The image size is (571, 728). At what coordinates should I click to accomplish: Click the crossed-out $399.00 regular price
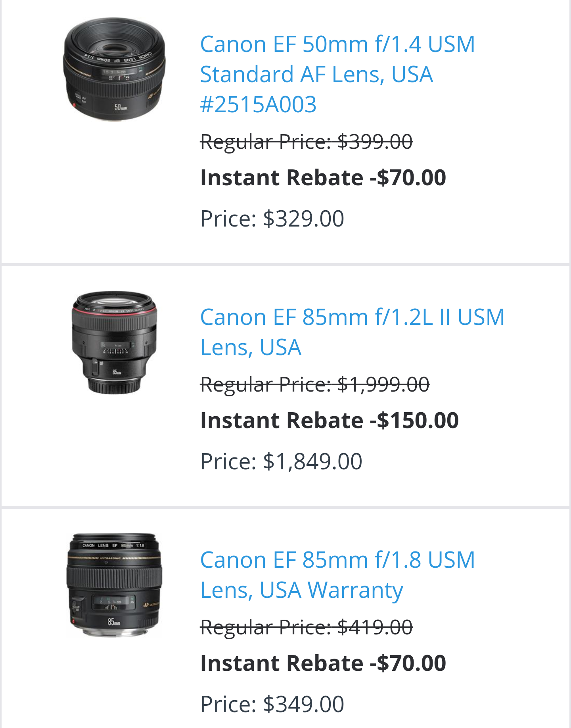pos(306,142)
